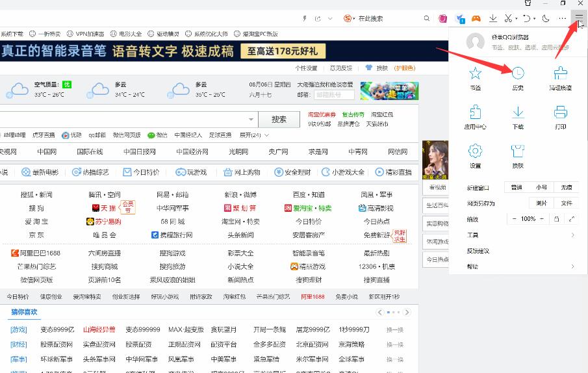588x373 pixels.
Task: Open the screenshot tool dropdown arrow
Action: 517,19
